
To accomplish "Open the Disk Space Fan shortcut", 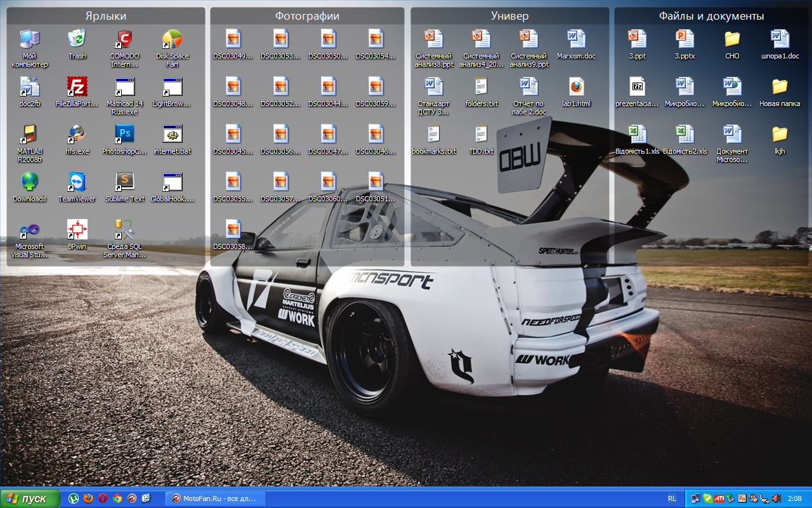I will (x=173, y=39).
